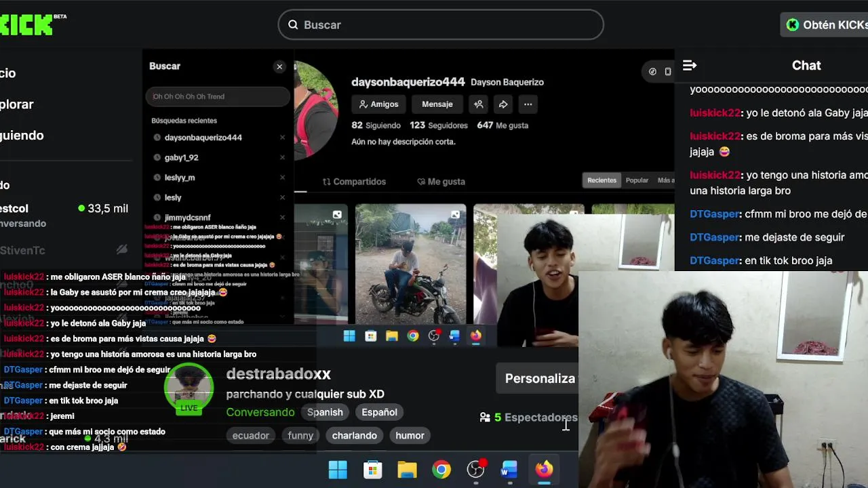Select recent search gaby1_92

click(x=181, y=157)
